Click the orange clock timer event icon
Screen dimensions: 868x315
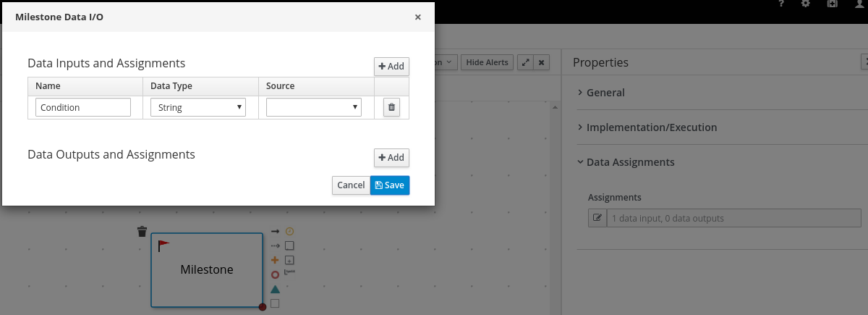pyautogui.click(x=289, y=232)
